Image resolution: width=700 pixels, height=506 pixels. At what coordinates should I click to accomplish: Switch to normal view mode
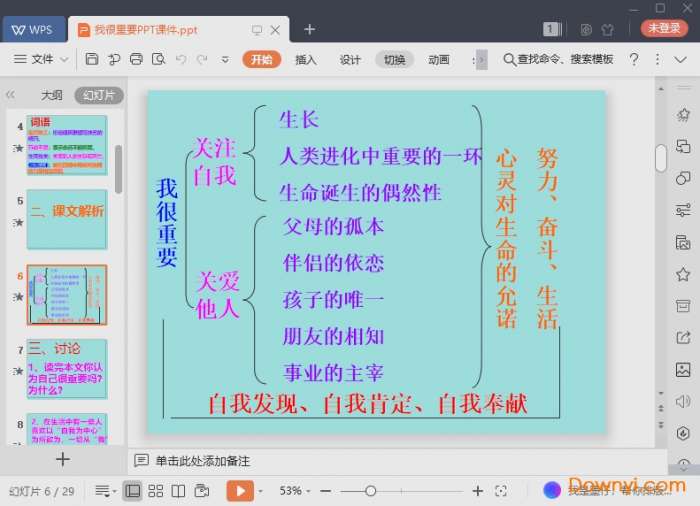(133, 491)
